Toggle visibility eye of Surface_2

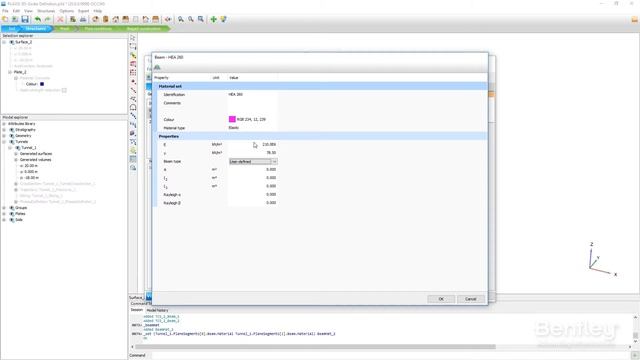click(12, 42)
